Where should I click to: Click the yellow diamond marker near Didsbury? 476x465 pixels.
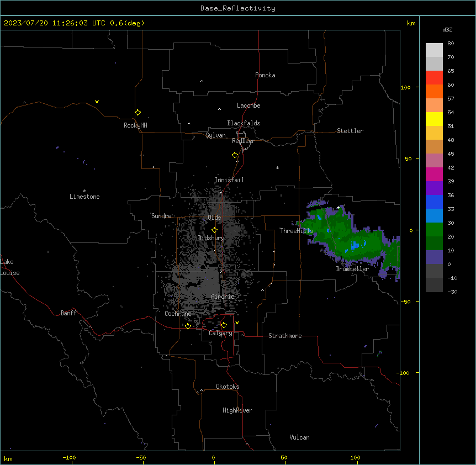click(214, 230)
